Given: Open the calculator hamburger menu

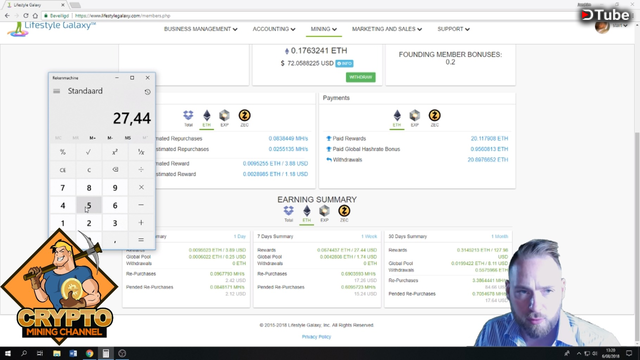Looking at the screenshot, I should (x=57, y=91).
